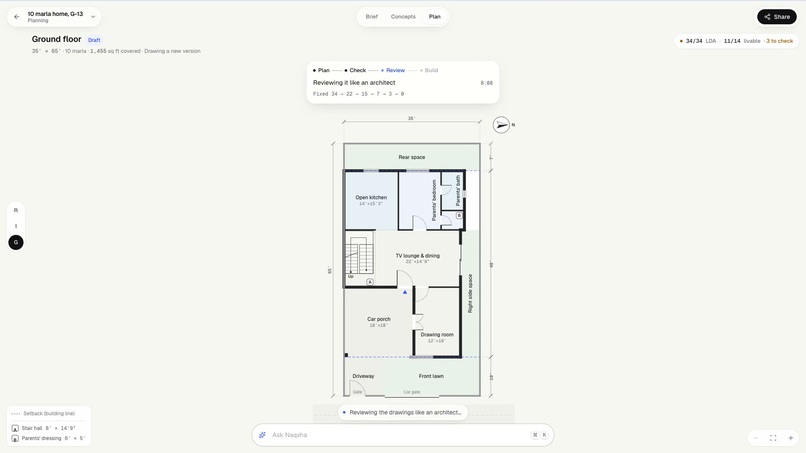
Task: Click the B marker for parents' dressing
Action: point(459,215)
